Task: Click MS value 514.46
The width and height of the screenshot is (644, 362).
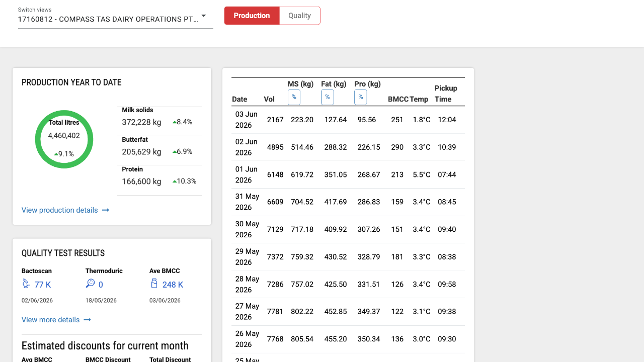Action: click(x=302, y=147)
